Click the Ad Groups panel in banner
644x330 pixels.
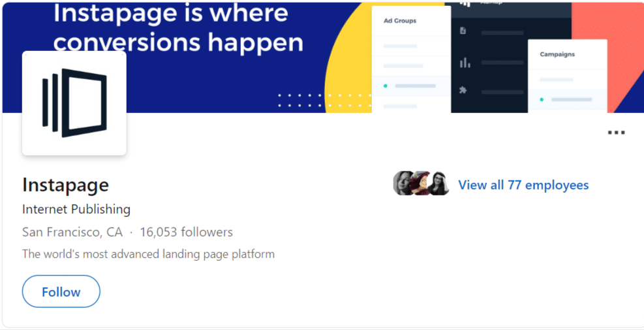(411, 59)
